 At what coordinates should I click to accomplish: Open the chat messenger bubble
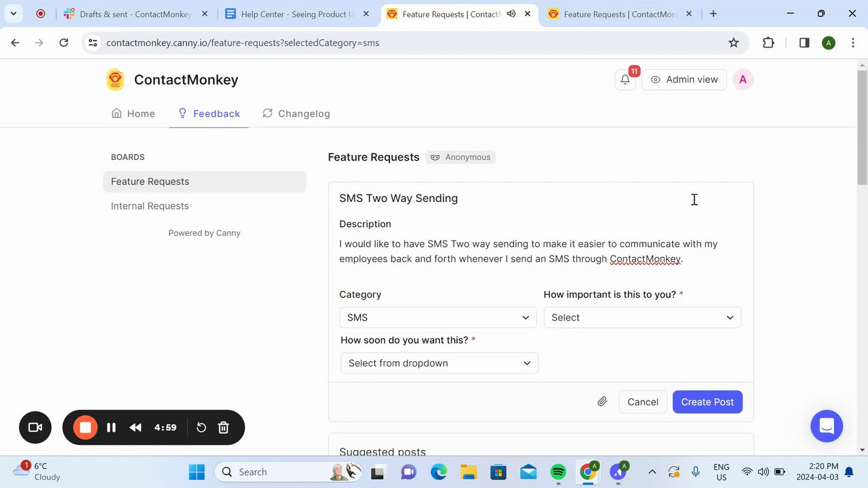[x=827, y=426]
